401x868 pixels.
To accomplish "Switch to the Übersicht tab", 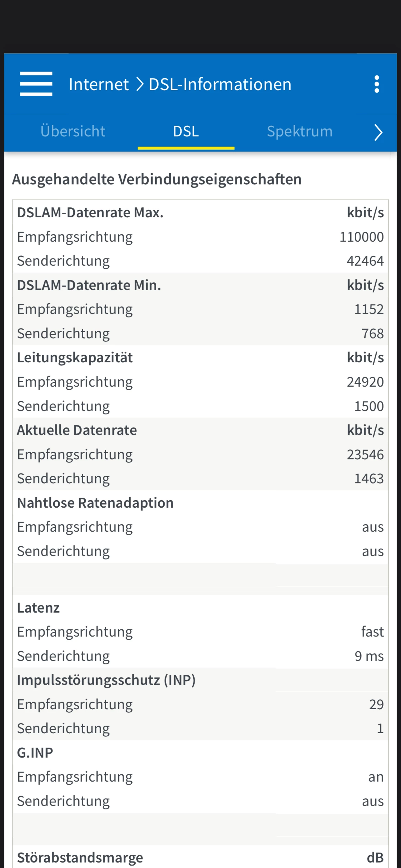I will 73,132.
